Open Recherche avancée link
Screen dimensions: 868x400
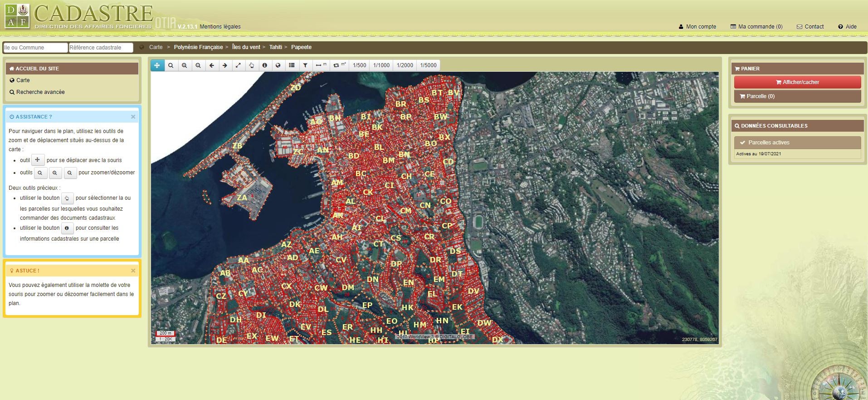[x=40, y=92]
